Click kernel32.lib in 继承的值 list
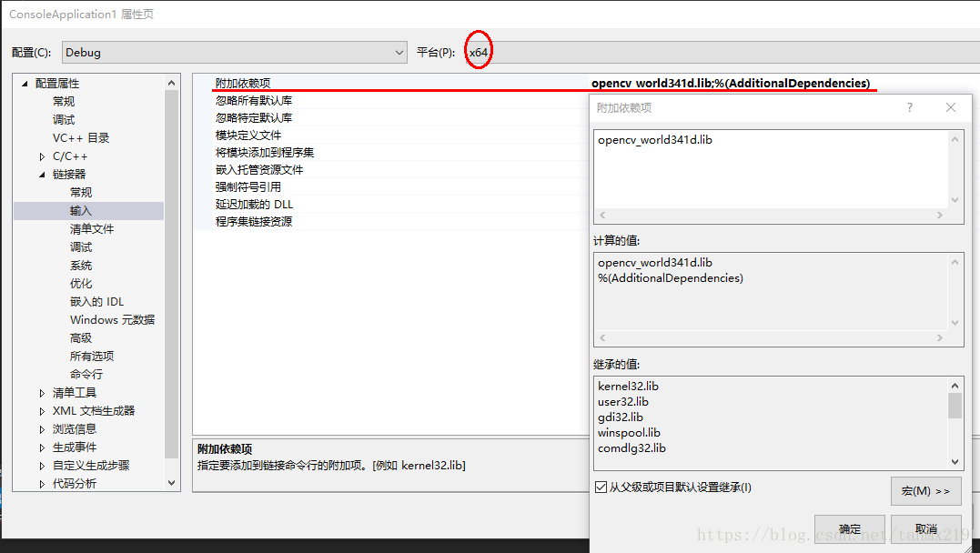This screenshot has height=553, width=980. (x=628, y=387)
